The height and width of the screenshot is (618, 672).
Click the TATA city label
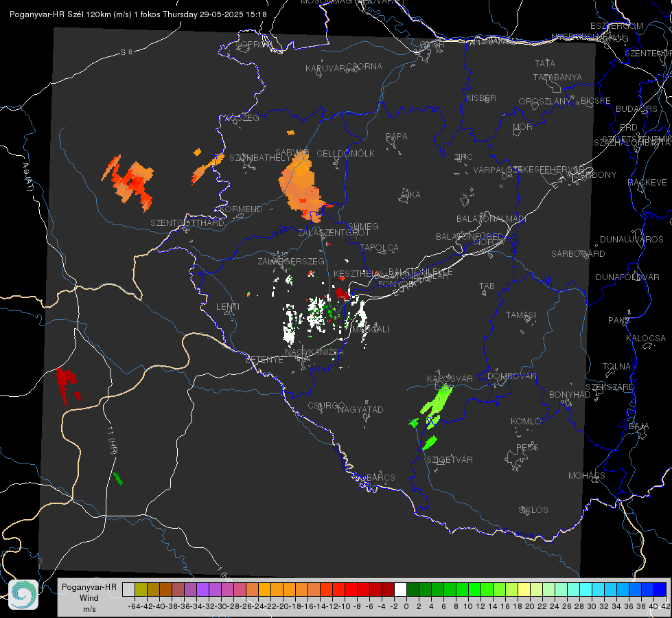(x=545, y=63)
